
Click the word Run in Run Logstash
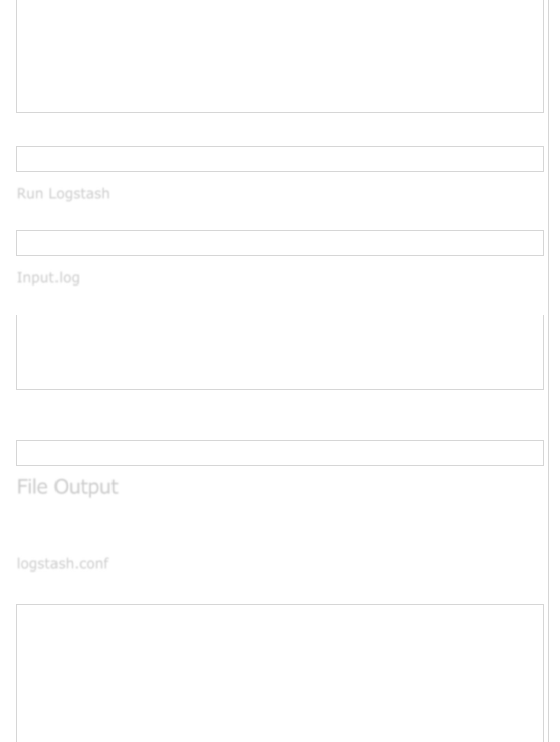tap(30, 194)
